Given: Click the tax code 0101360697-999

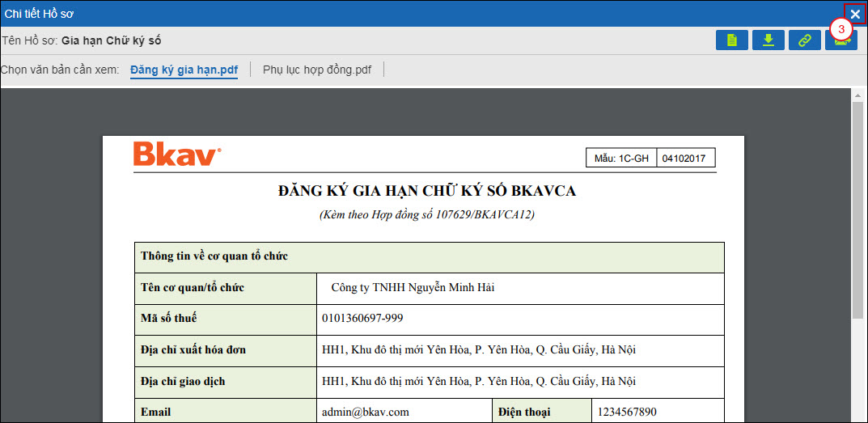Looking at the screenshot, I should point(362,319).
